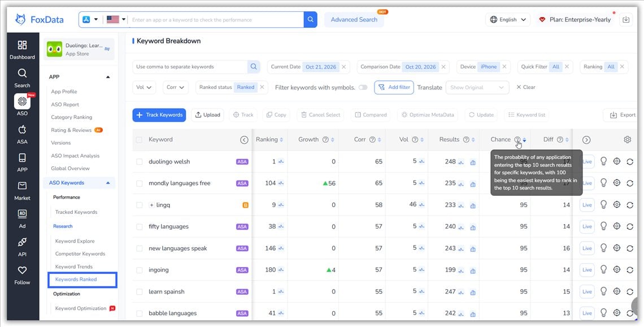Open table settings gear icon
The width and height of the screenshot is (644, 327).
627,139
